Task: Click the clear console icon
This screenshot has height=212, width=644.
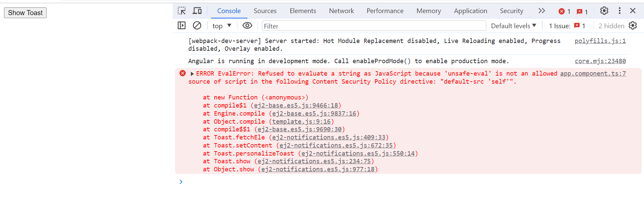Action: point(197,26)
